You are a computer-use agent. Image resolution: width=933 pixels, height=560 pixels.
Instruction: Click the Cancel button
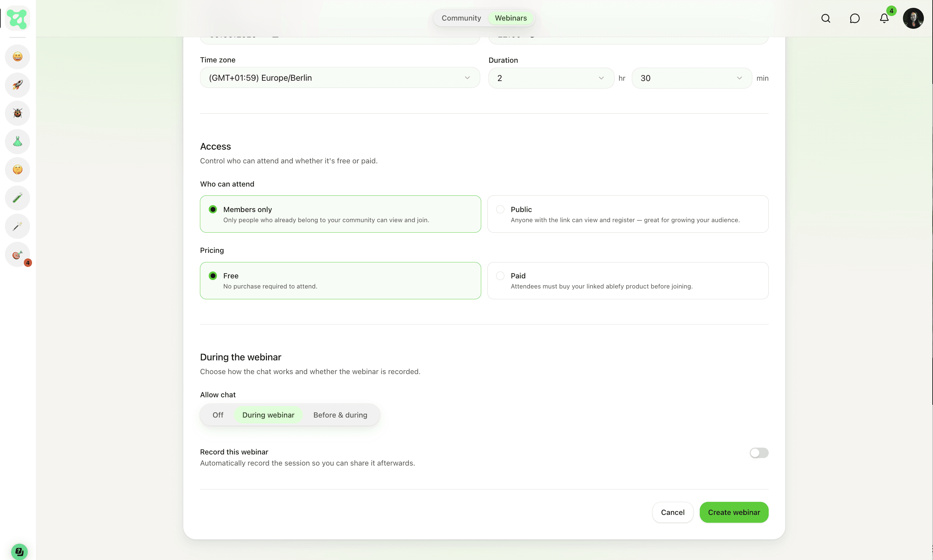point(673,512)
